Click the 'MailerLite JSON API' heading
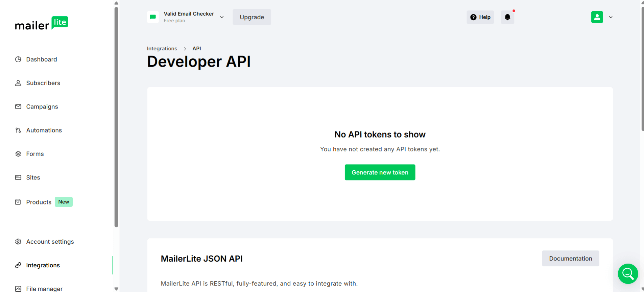Screen dimensions: 644x292 (x=202, y=259)
